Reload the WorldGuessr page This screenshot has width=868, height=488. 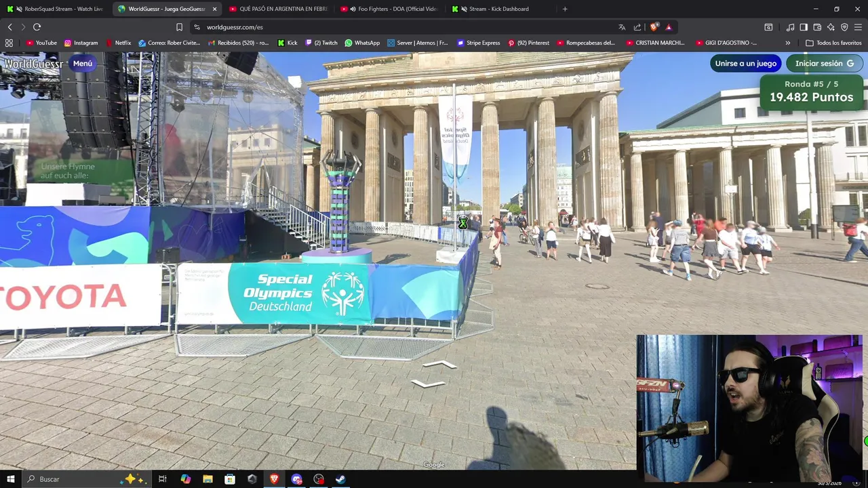point(37,27)
